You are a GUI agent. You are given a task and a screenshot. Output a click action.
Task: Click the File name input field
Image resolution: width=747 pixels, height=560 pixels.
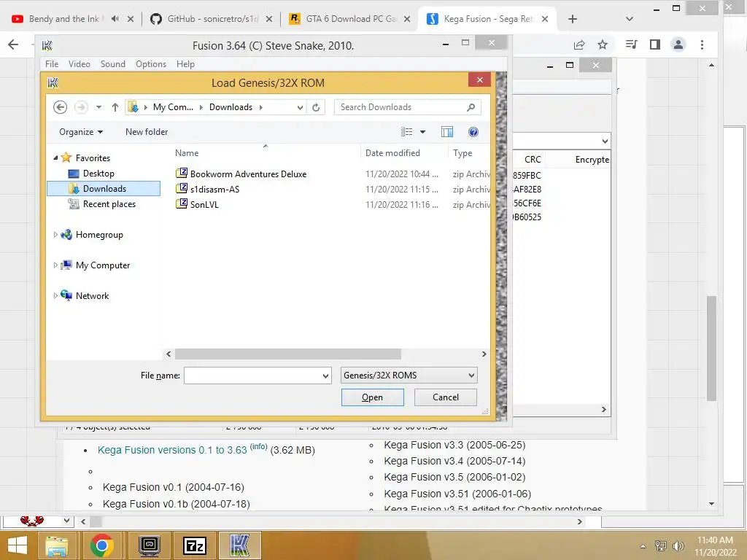(x=252, y=376)
